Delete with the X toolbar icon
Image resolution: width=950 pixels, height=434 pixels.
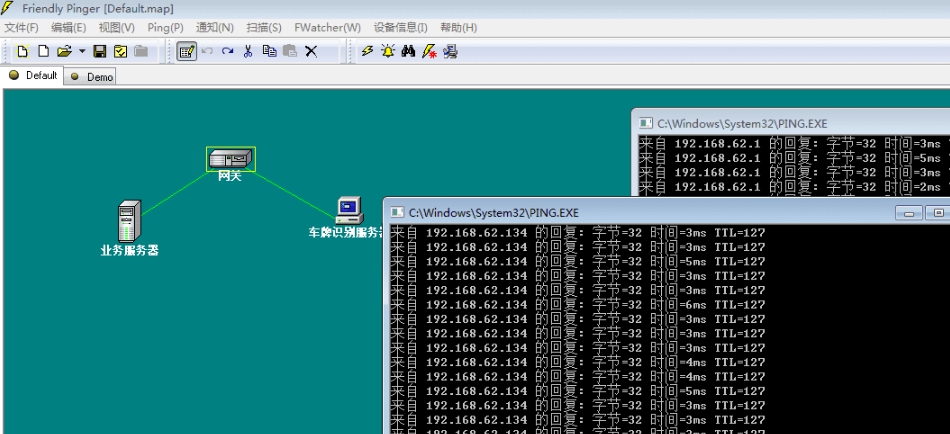(x=311, y=51)
